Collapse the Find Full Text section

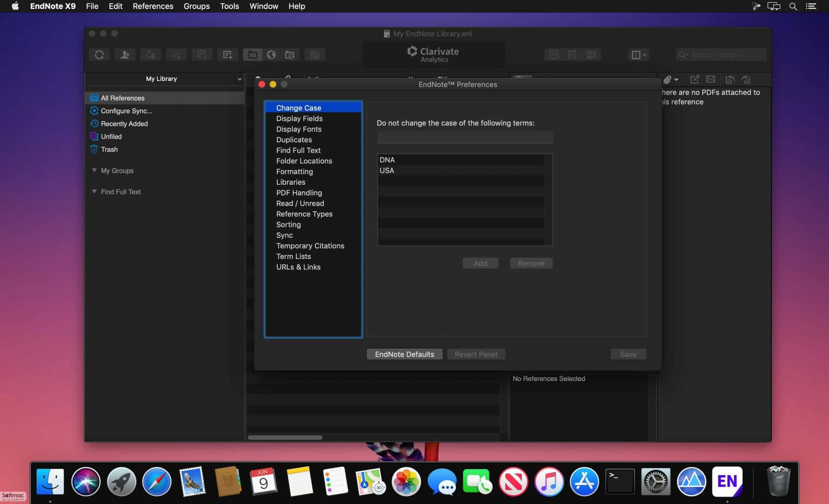94,191
